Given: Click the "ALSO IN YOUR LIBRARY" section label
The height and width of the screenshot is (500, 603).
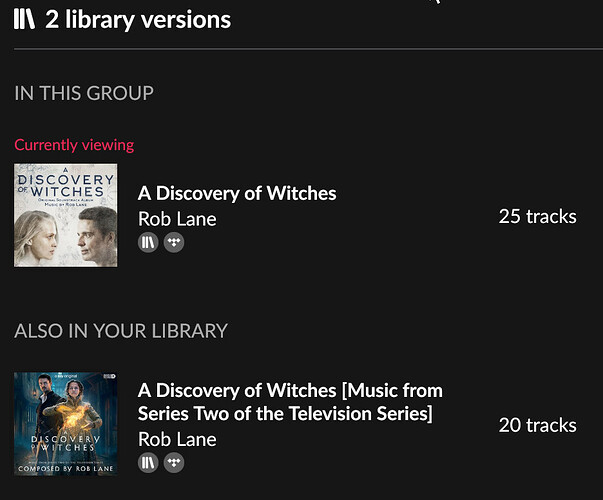Looking at the screenshot, I should click(121, 330).
